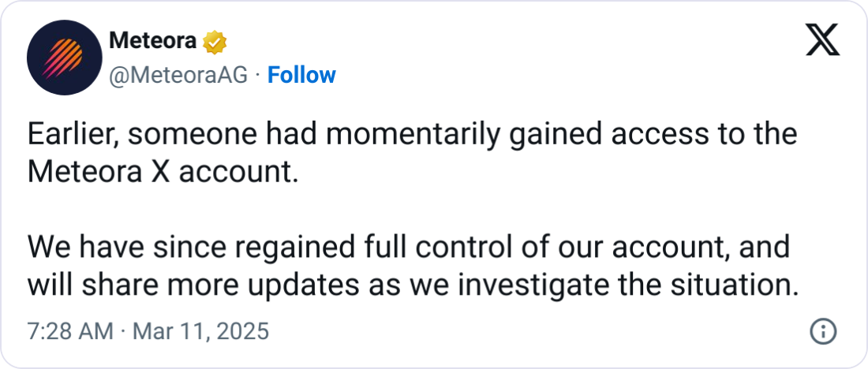This screenshot has width=868, height=369.
Task: Open the tweet info circle icon
Action: point(824,331)
